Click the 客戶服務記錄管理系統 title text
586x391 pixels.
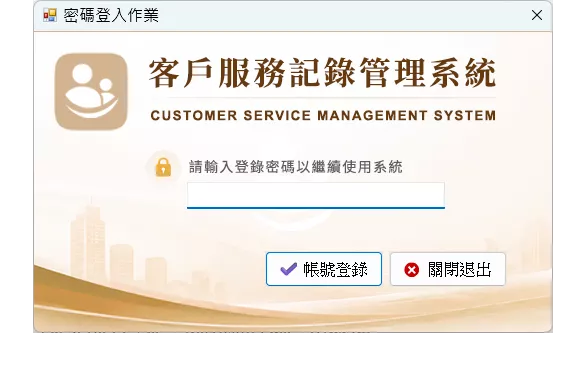click(323, 73)
